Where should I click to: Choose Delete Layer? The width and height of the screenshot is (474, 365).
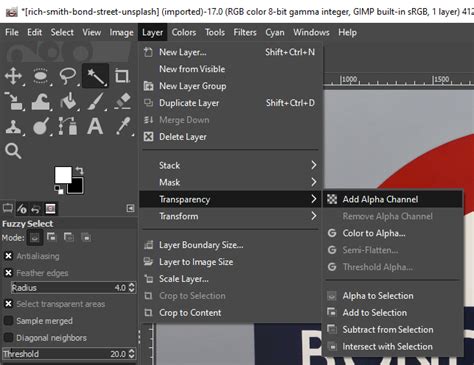point(230,137)
